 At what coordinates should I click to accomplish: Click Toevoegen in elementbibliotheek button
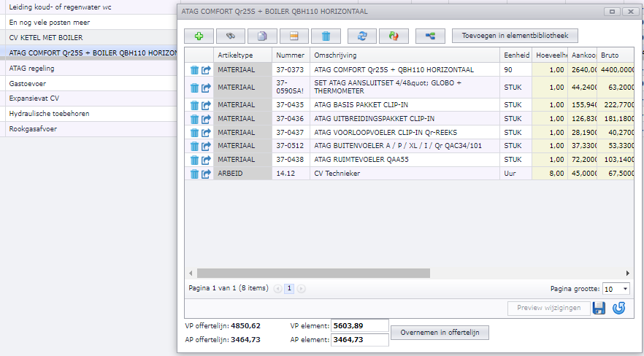pyautogui.click(x=515, y=36)
